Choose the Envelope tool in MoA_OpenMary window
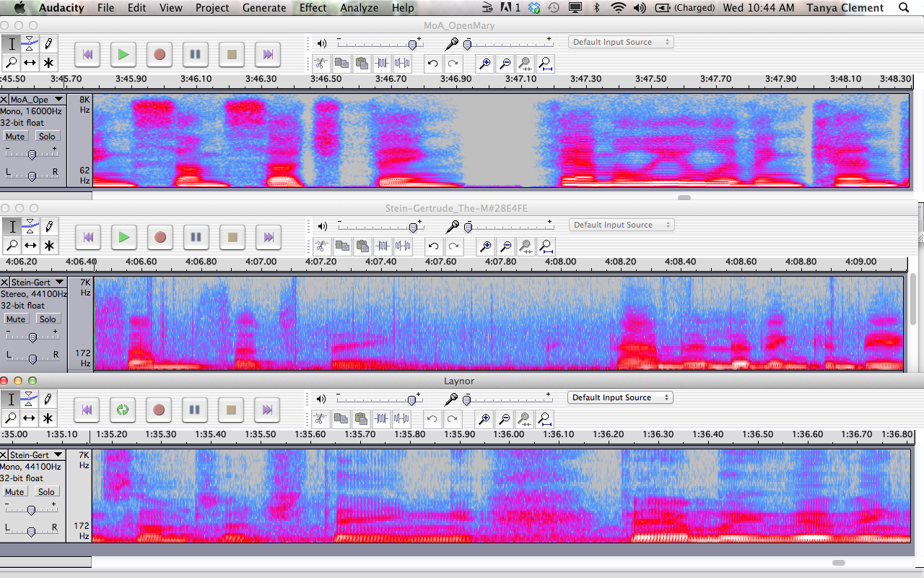Image resolution: width=924 pixels, height=578 pixels. coord(30,44)
